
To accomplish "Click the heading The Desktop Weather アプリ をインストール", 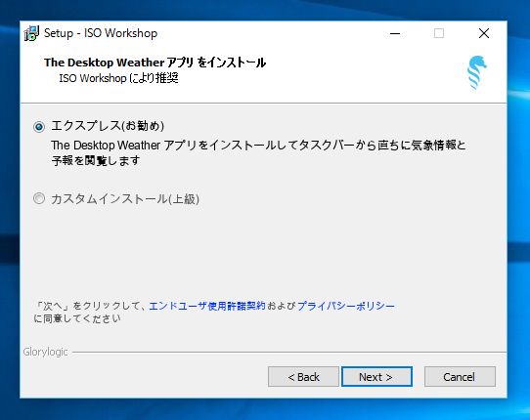I will point(155,63).
